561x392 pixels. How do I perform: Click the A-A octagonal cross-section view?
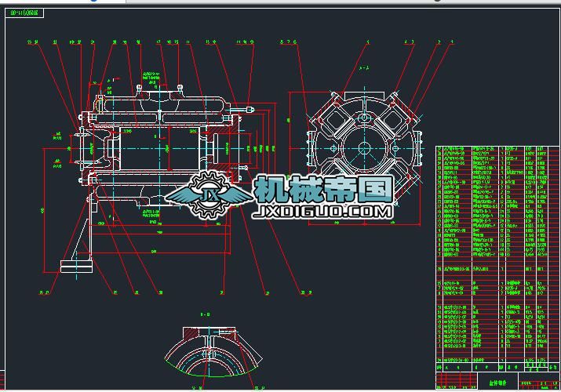click(365, 147)
